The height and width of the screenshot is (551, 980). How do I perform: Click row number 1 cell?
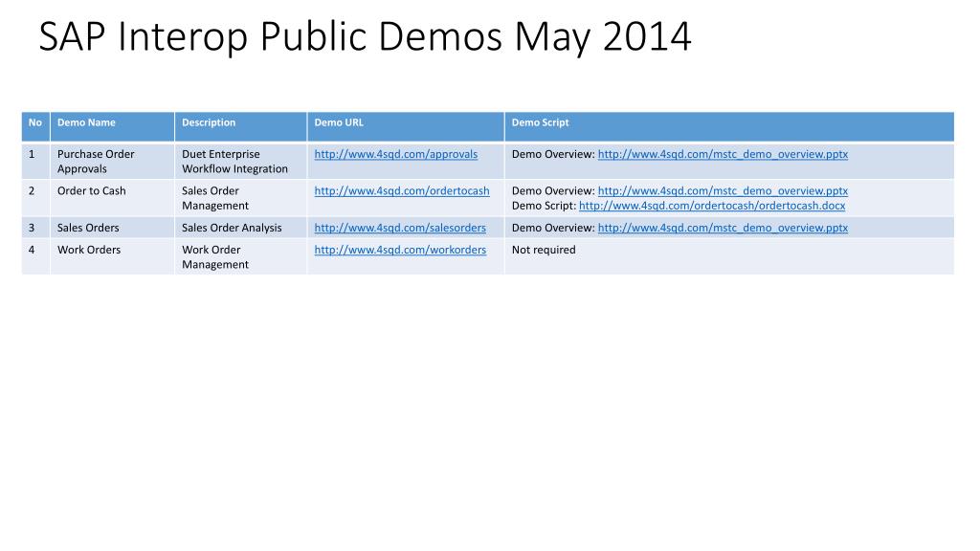click(x=35, y=162)
